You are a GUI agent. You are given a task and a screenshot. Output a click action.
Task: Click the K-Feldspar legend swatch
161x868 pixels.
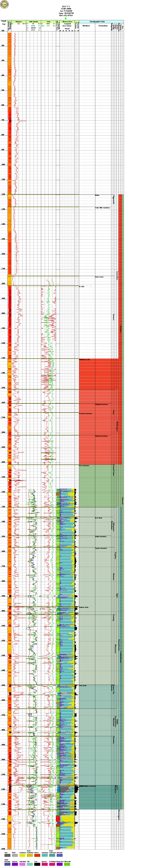coord(52,864)
